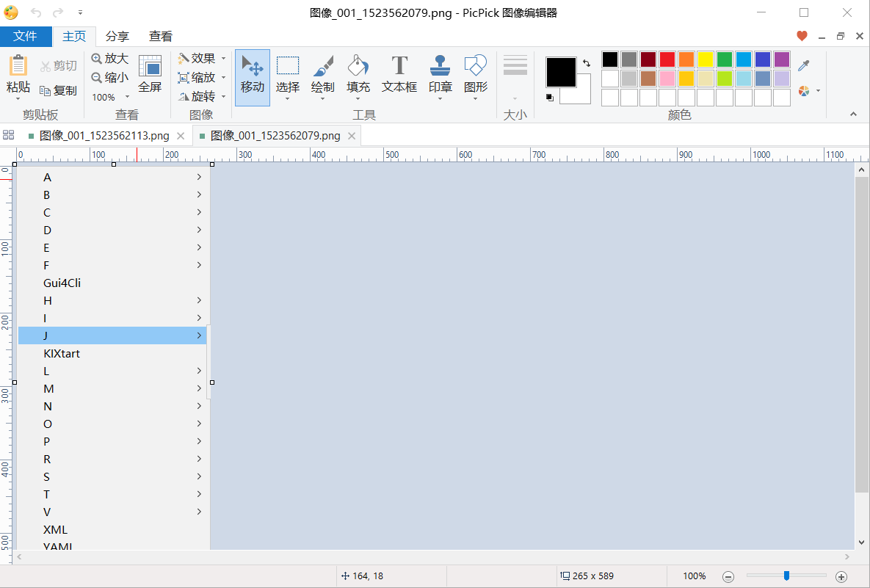Click the color picker eyedropper icon
Screen dimensions: 870x588
(804, 65)
